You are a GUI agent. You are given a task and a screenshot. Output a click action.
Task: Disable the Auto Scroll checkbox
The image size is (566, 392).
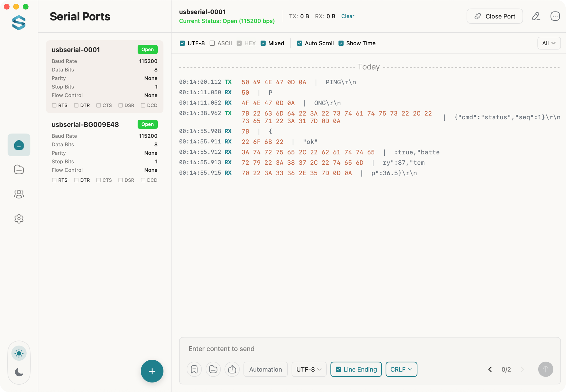tap(300, 43)
